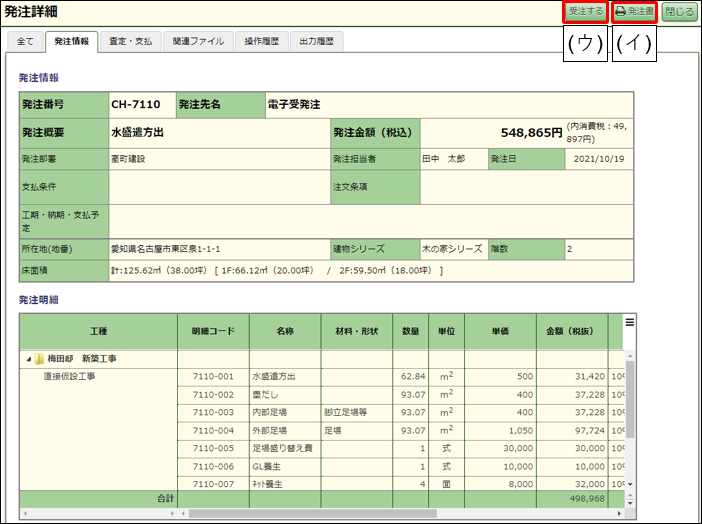Image resolution: width=702 pixels, height=524 pixels.
Task: Print the 発注書 document
Action: click(634, 12)
